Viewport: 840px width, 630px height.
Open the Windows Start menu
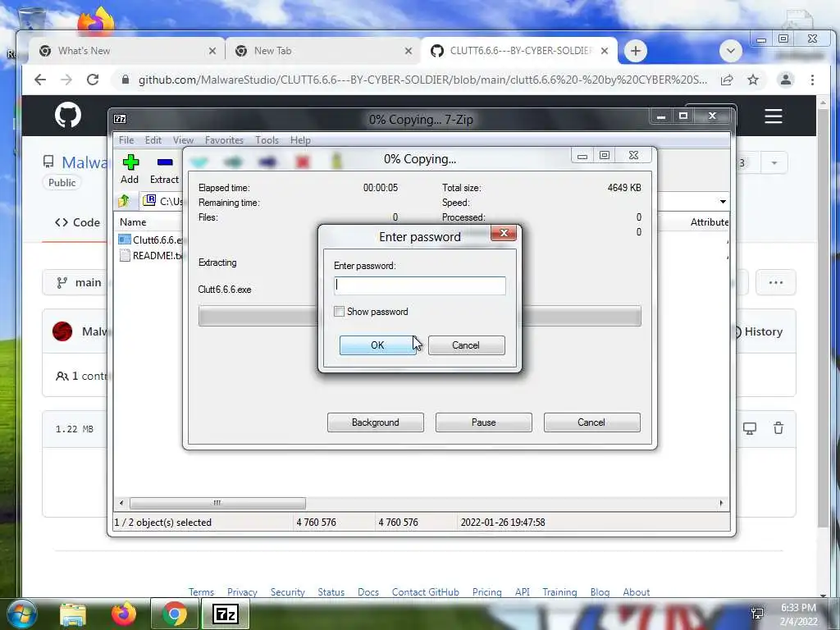(22, 614)
